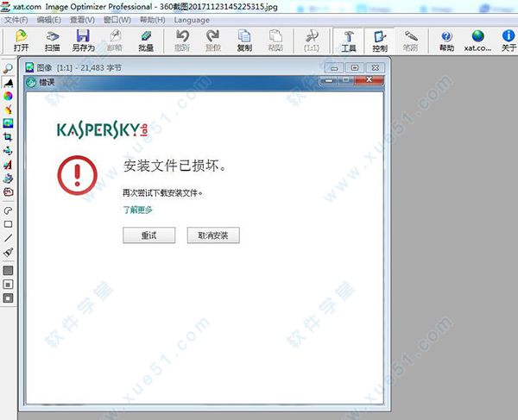
Task: Choose the white square with gray center mode
Action: tap(8, 284)
